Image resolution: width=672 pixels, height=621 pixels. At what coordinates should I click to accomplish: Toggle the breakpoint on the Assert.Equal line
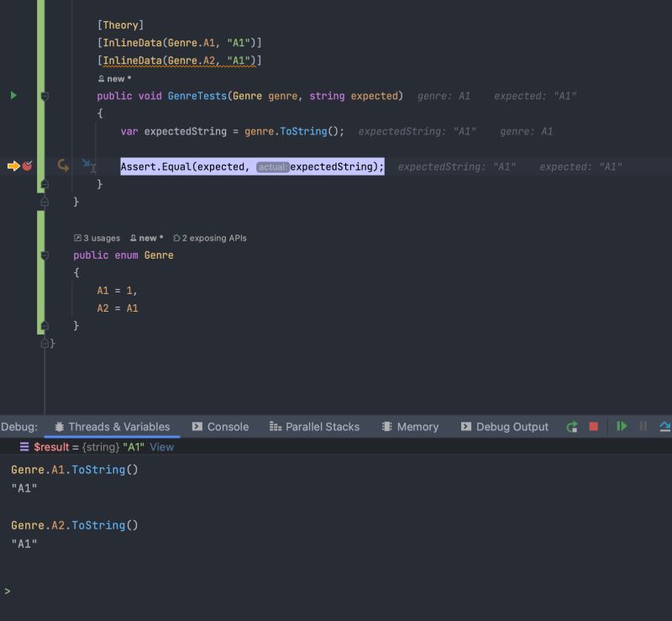(x=27, y=166)
